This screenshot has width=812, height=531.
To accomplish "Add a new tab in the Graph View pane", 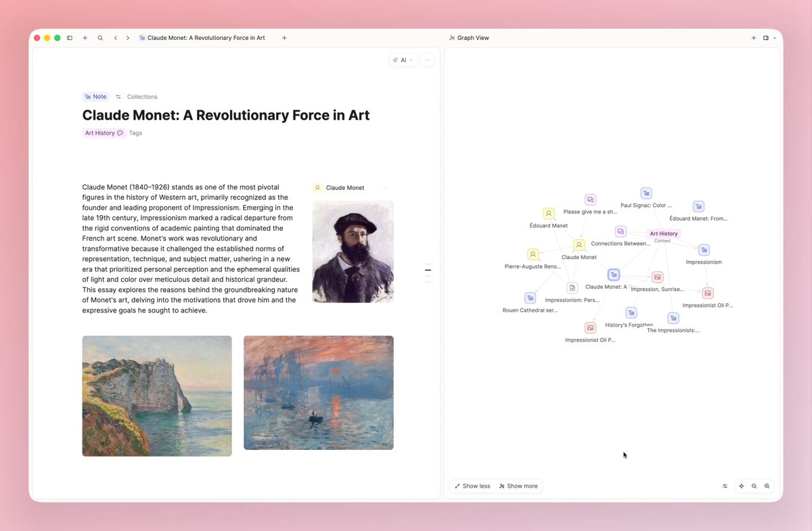I will click(x=754, y=38).
